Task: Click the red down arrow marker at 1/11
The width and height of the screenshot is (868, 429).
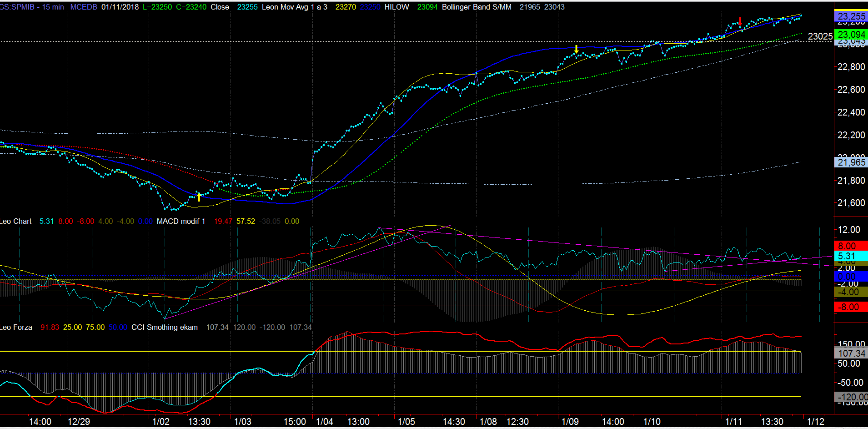Action: click(x=740, y=21)
